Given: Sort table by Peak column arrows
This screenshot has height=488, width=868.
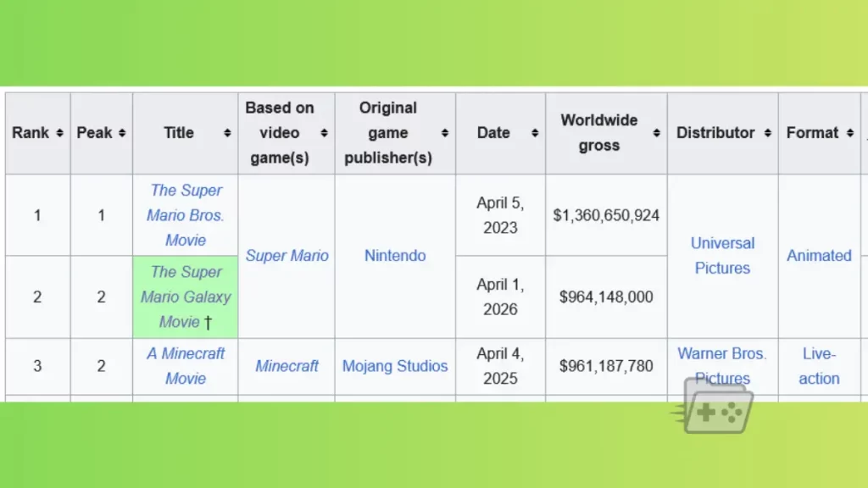Looking at the screenshot, I should [x=122, y=133].
